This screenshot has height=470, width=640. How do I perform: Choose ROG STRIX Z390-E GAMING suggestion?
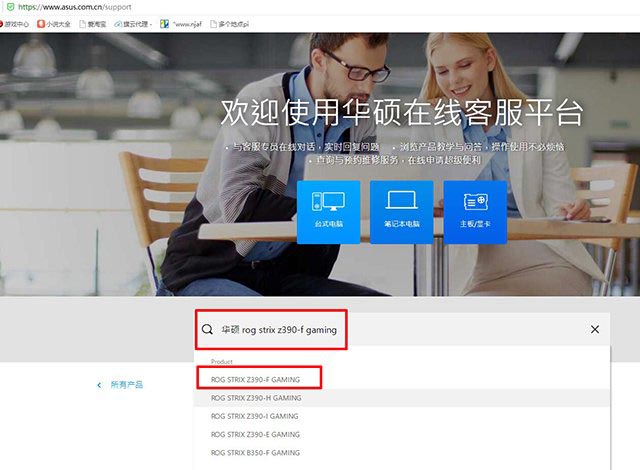tap(402, 435)
